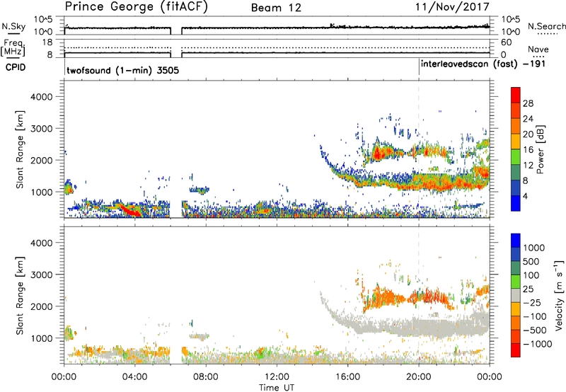Click the "CPID" label
566x392 pixels.
click(x=16, y=67)
